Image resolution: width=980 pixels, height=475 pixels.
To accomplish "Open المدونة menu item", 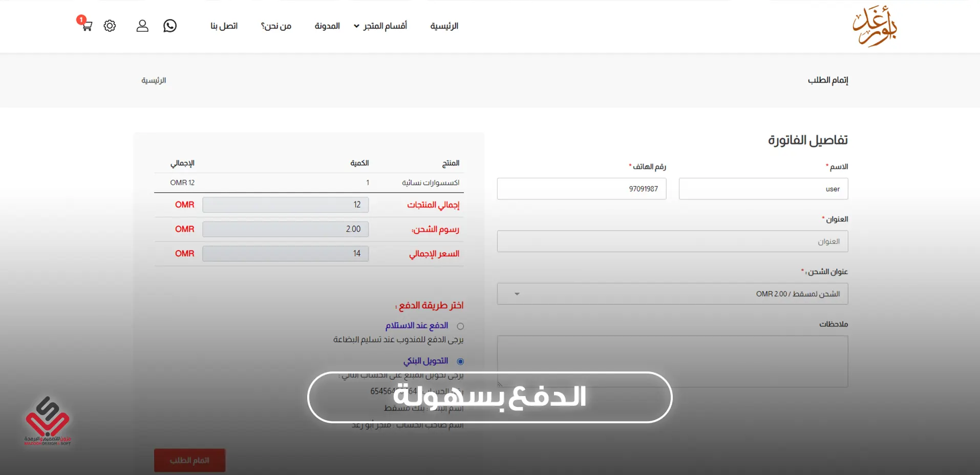I will [327, 26].
